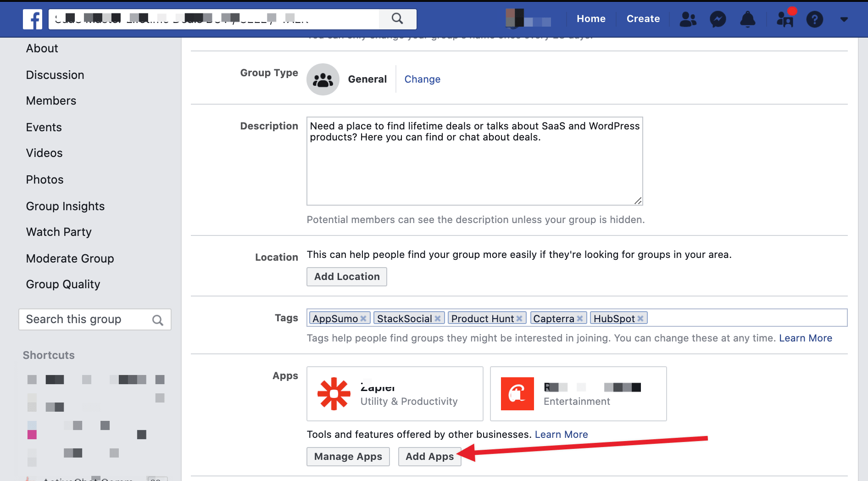Click into the Description text area
The width and height of the screenshot is (868, 481).
pyautogui.click(x=475, y=161)
